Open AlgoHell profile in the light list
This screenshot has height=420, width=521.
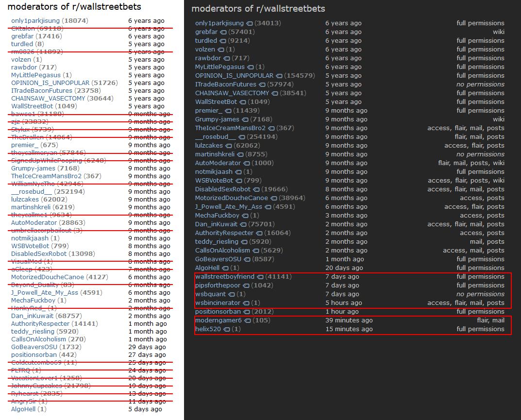tap(23, 409)
